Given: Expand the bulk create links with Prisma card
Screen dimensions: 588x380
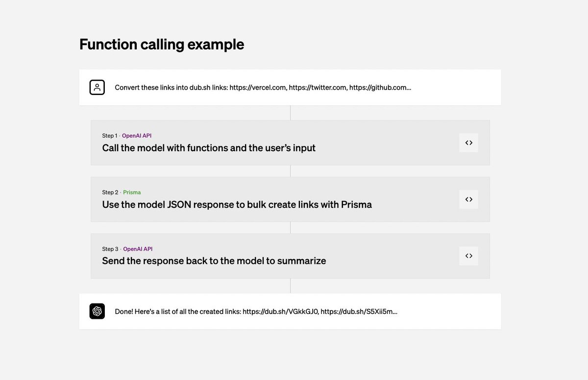Looking at the screenshot, I should [290, 199].
